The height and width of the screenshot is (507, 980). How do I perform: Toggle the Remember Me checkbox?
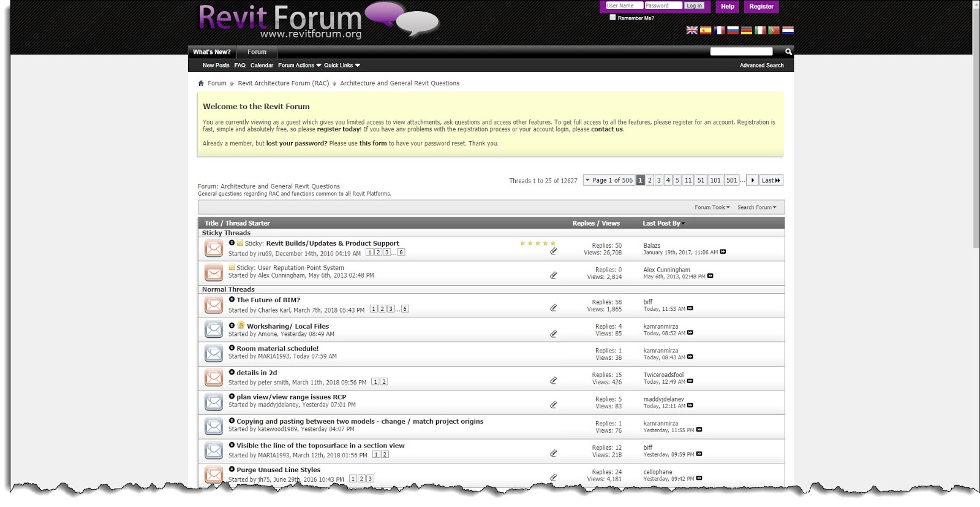[612, 17]
